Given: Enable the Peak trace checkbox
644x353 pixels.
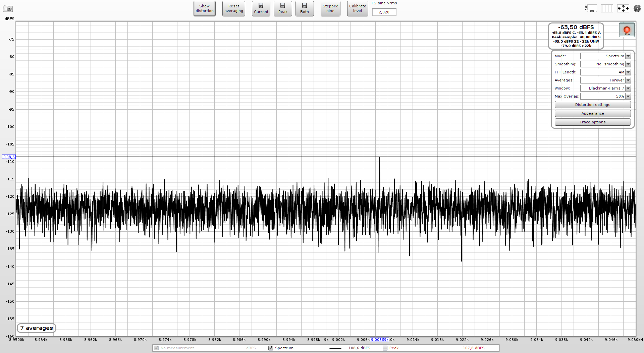Looking at the screenshot, I should [385, 348].
